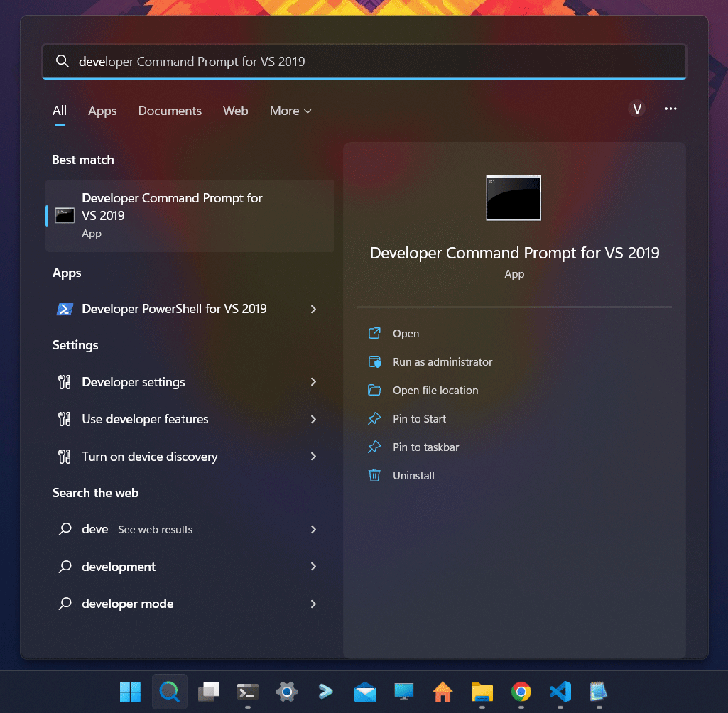
Task: Open Visual Studio Code from the taskbar
Action: tap(560, 692)
